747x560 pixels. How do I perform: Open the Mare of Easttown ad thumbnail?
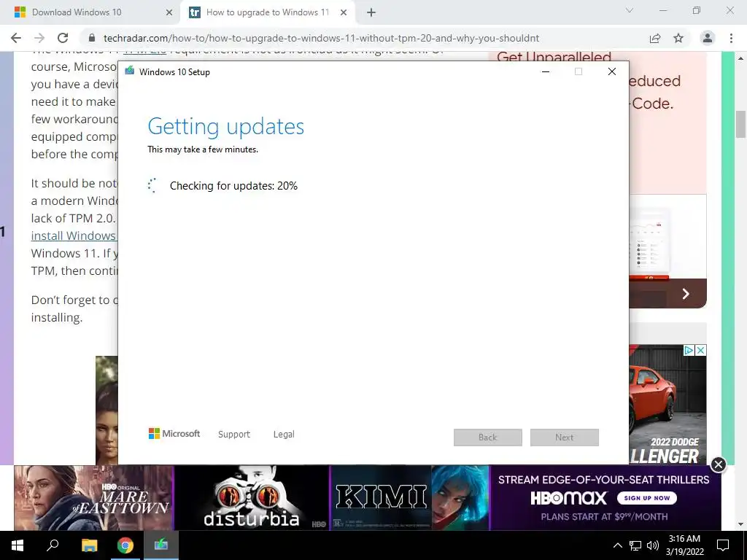click(x=94, y=497)
